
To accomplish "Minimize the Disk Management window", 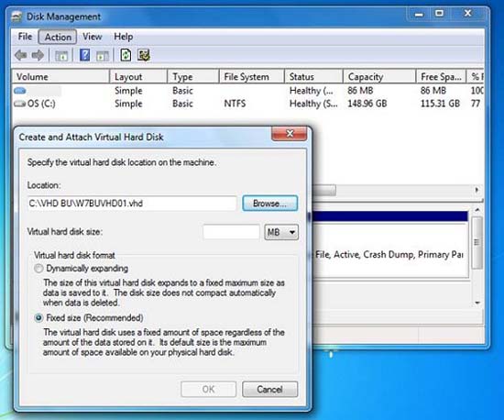I will [419, 15].
